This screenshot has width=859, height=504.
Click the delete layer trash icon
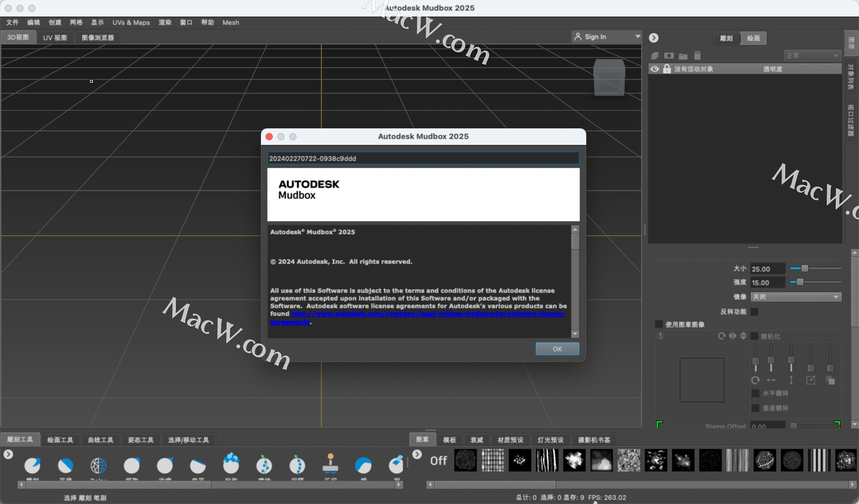(x=697, y=56)
